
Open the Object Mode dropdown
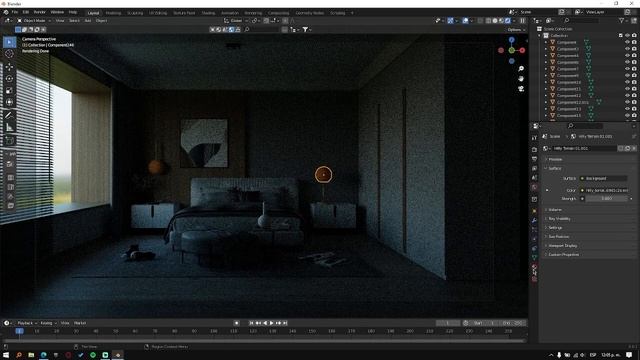pyautogui.click(x=34, y=20)
